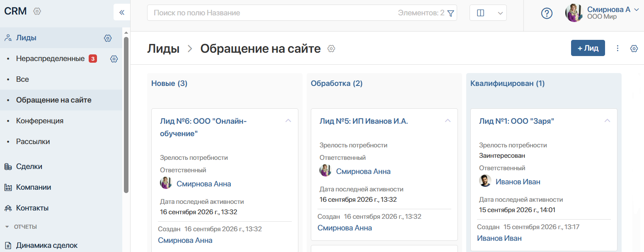Image resolution: width=644 pixels, height=252 pixels.
Task: Open the filter funnel in the search bar
Action: pyautogui.click(x=451, y=13)
